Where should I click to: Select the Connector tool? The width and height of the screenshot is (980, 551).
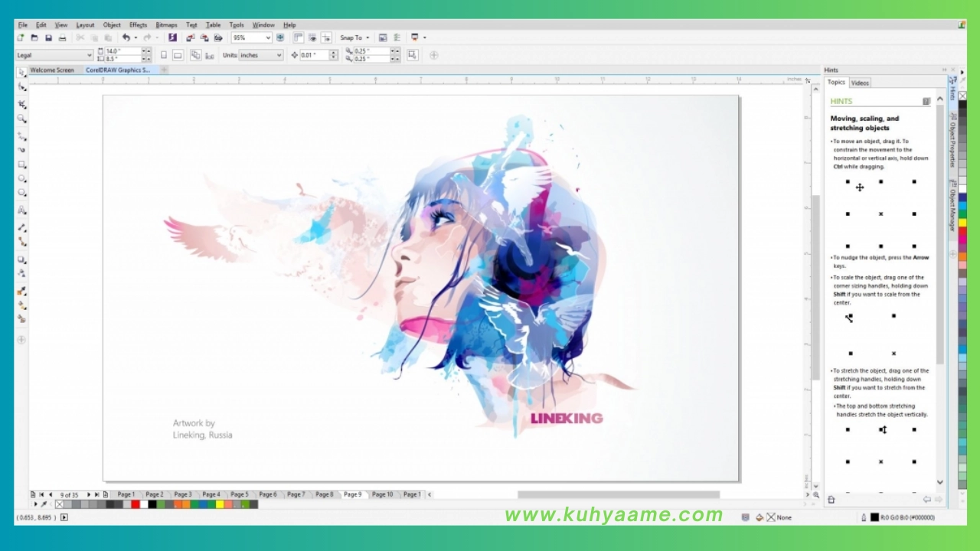21,242
